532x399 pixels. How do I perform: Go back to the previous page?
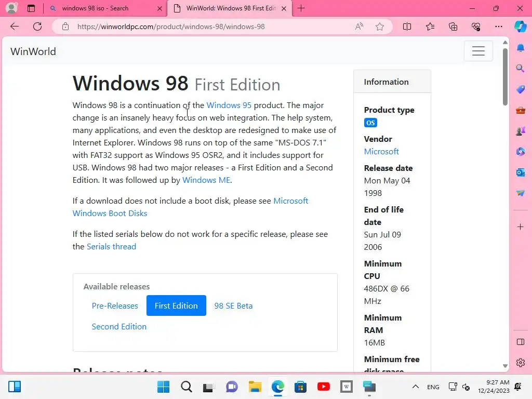pyautogui.click(x=14, y=26)
